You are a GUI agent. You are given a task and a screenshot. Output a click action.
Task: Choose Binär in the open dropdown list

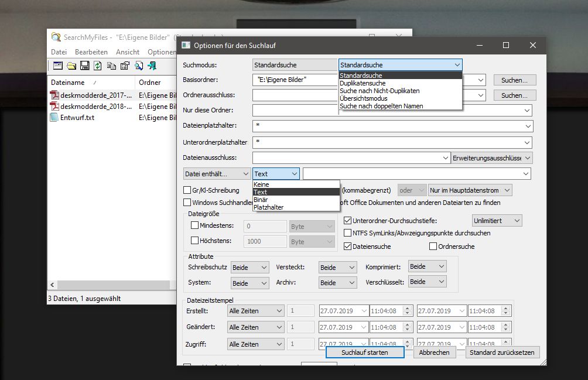[296, 200]
